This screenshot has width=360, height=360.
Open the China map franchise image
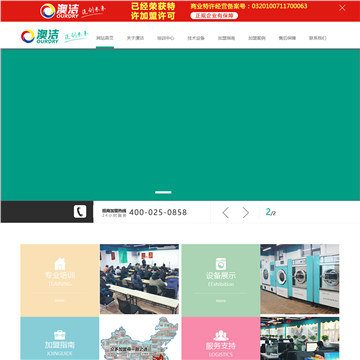pos(139,338)
